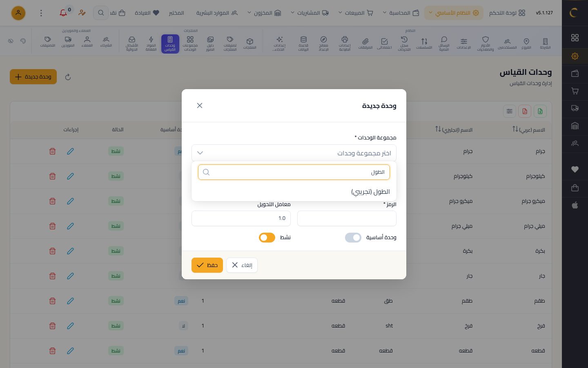Click the theme palette icon
Screen dimensions: 588x368
click(x=23, y=41)
